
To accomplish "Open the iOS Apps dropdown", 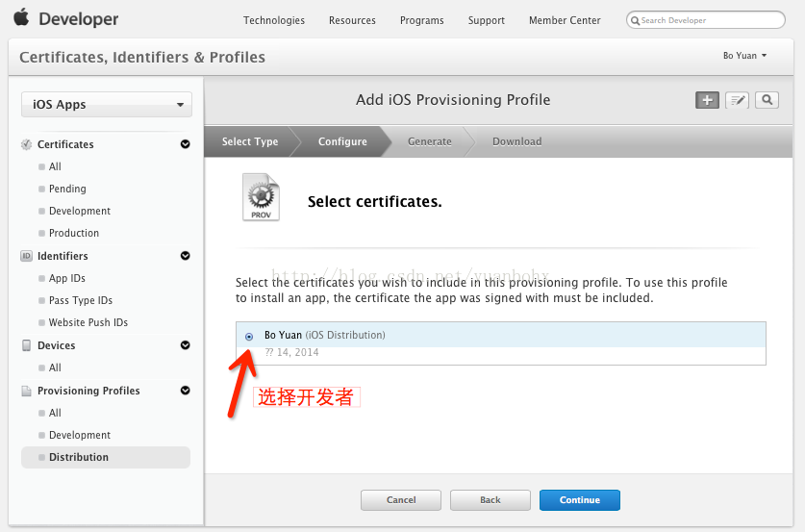I will [x=107, y=105].
